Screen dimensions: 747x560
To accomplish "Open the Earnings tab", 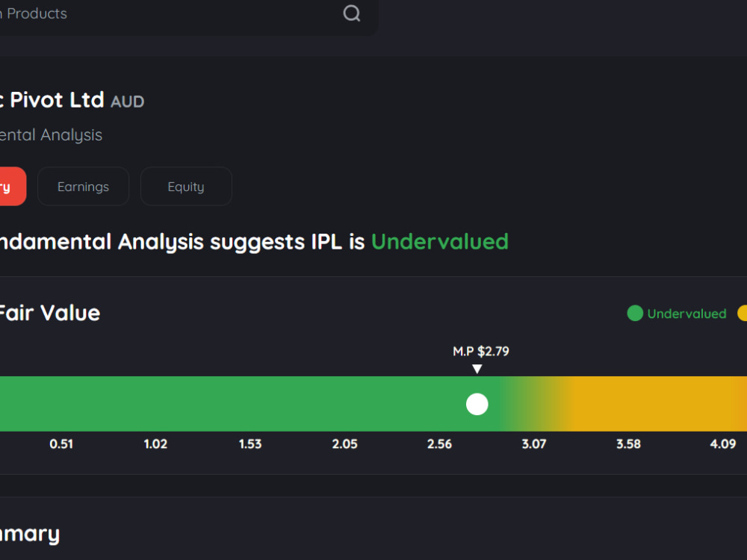I will point(84,187).
